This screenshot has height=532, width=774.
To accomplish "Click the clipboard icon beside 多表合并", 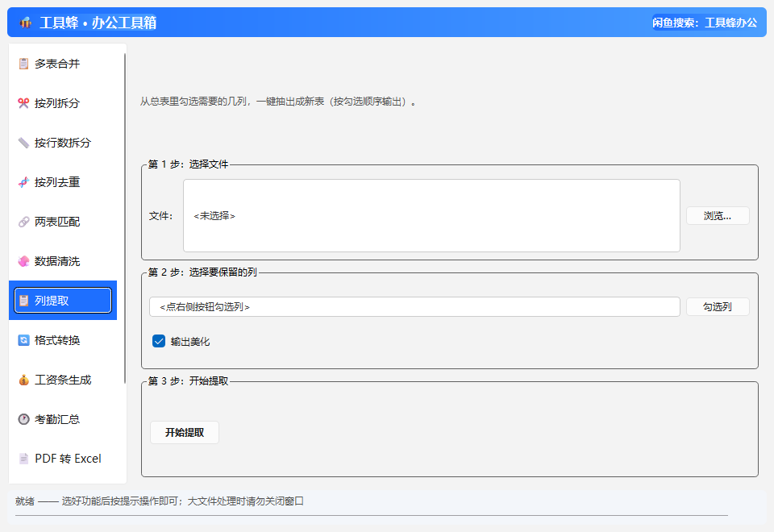I will [23, 64].
